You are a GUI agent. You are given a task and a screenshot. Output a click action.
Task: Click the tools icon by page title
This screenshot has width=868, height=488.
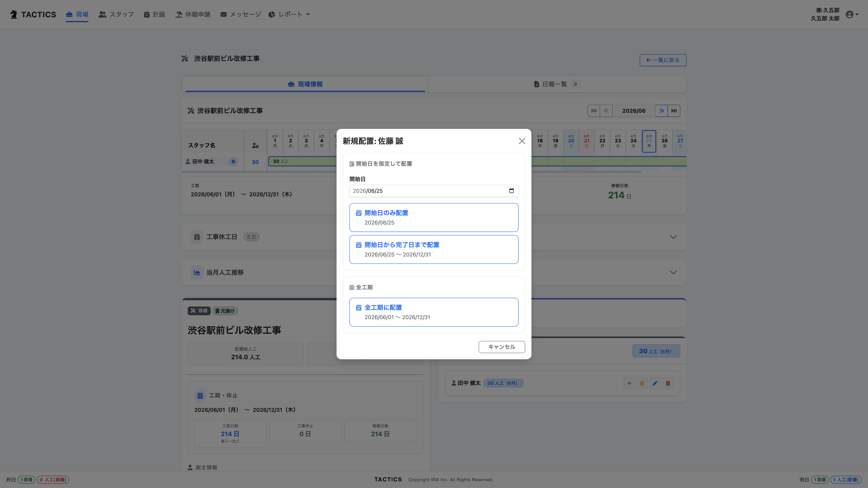point(185,59)
